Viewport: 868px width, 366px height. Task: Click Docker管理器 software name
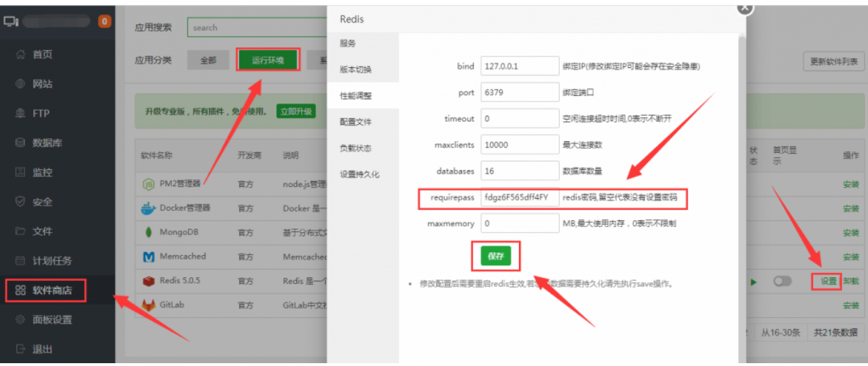click(x=185, y=208)
